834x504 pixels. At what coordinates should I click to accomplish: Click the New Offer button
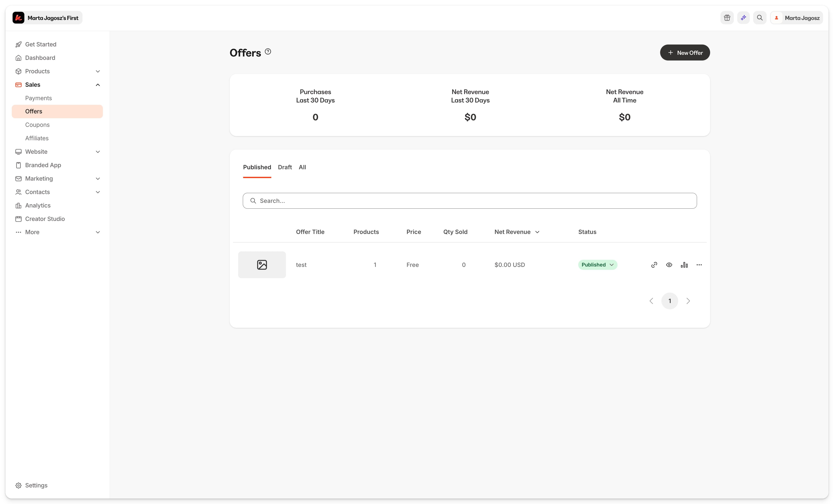pos(685,52)
